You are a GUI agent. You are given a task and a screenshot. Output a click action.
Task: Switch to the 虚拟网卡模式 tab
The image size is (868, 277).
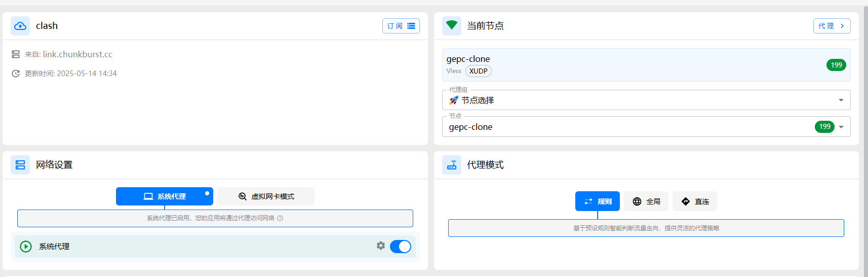tap(266, 196)
